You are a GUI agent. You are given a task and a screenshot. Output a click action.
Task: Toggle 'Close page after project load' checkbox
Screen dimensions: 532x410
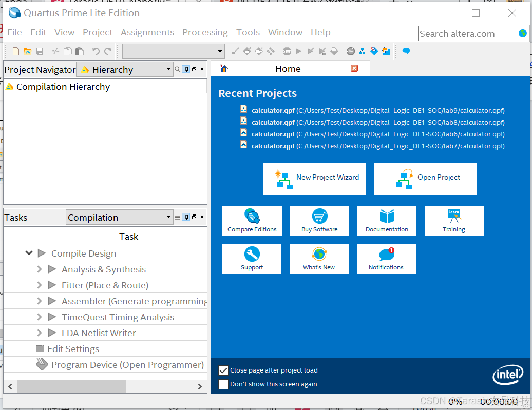tap(223, 370)
